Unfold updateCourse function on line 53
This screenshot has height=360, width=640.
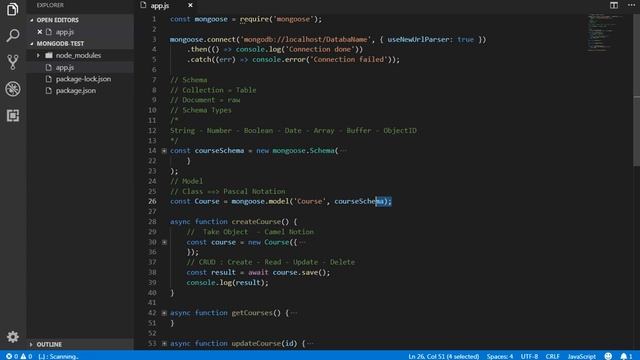(x=164, y=343)
